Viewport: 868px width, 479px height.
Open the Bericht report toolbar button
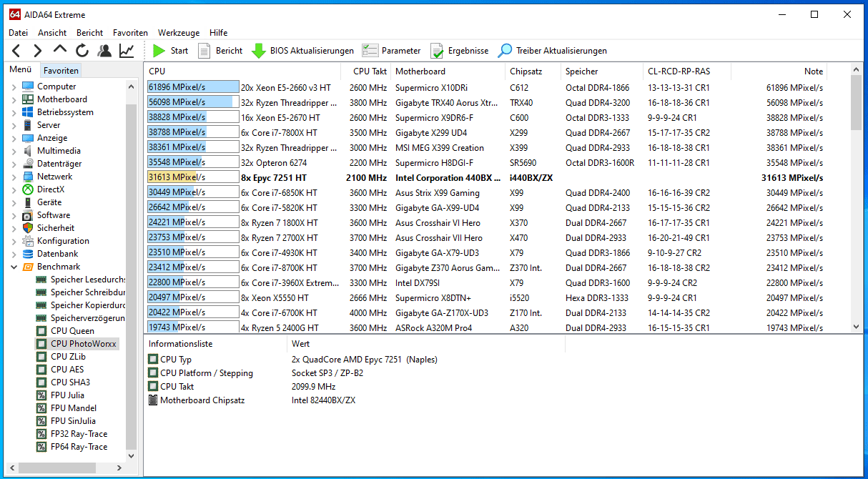220,51
